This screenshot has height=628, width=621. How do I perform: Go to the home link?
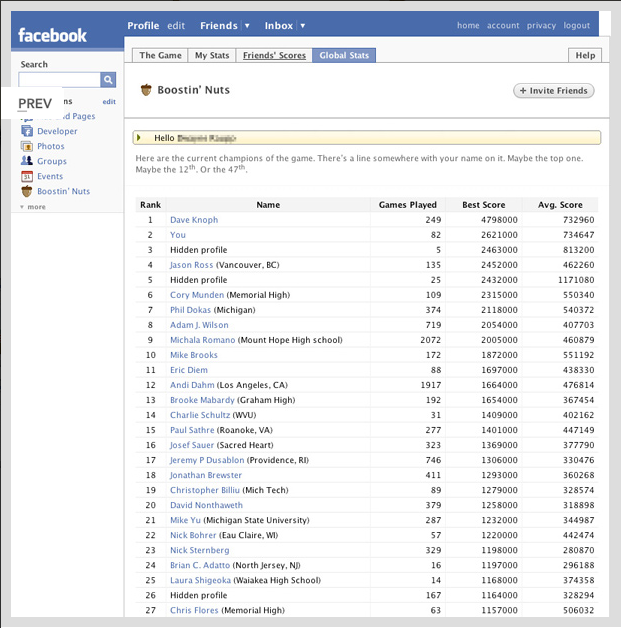coord(468,25)
